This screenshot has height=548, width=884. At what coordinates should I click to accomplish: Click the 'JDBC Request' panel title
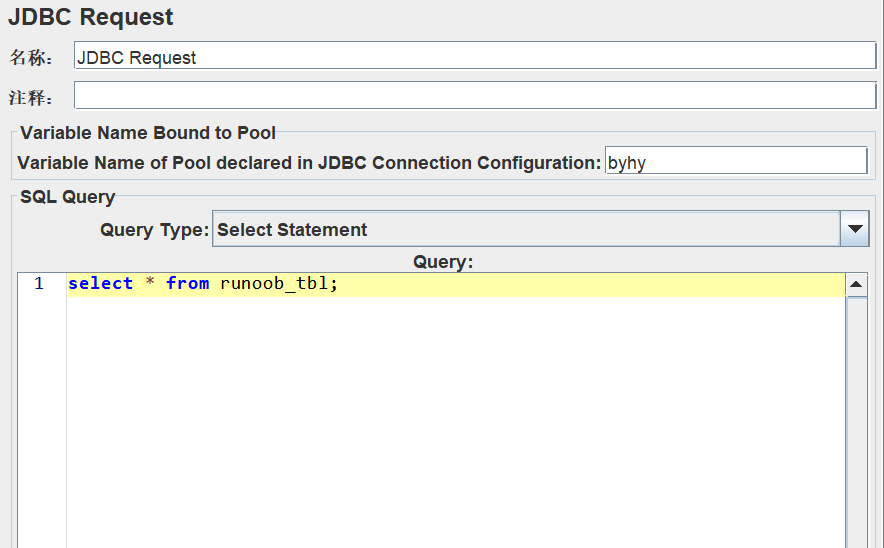[x=91, y=16]
